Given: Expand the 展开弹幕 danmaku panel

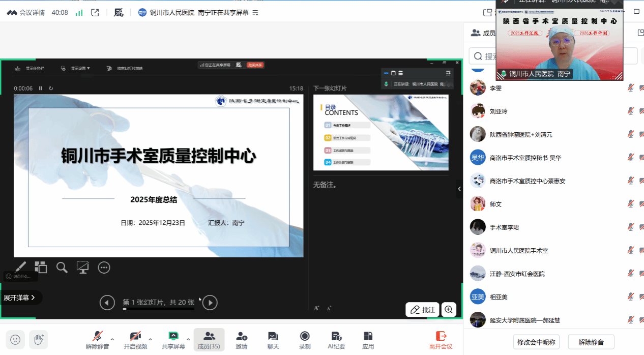Looking at the screenshot, I should 20,298.
